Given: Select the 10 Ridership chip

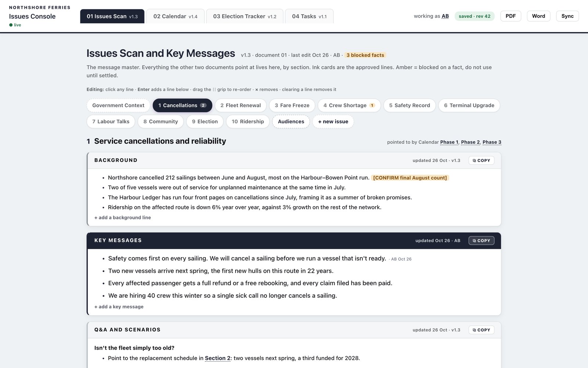Looking at the screenshot, I should pyautogui.click(x=248, y=121).
